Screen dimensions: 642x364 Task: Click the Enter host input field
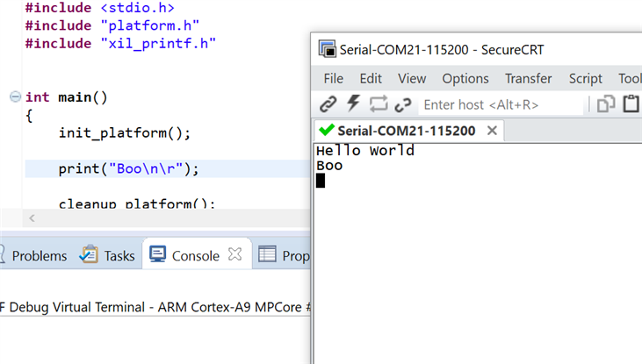[501, 104]
